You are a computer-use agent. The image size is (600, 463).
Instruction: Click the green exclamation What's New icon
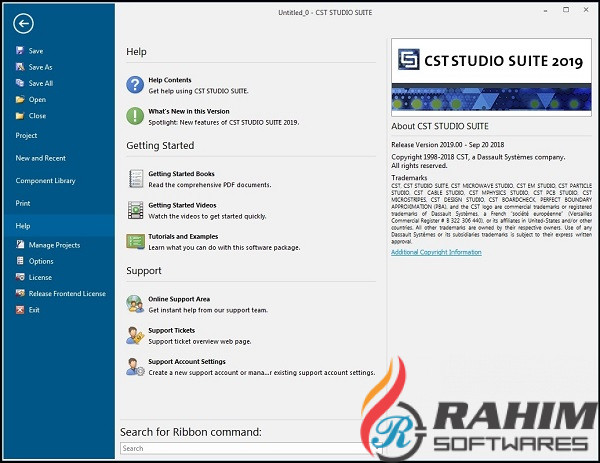tap(135, 116)
